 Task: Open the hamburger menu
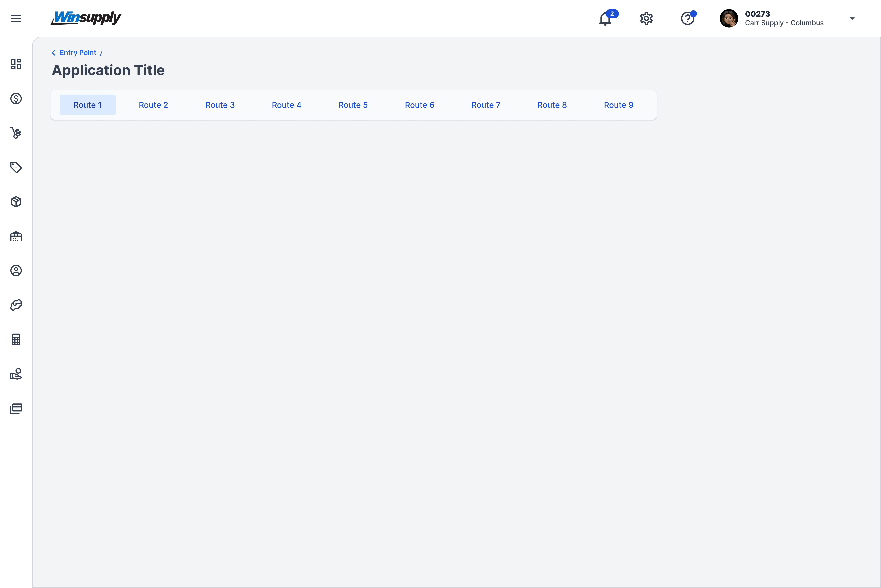16,18
